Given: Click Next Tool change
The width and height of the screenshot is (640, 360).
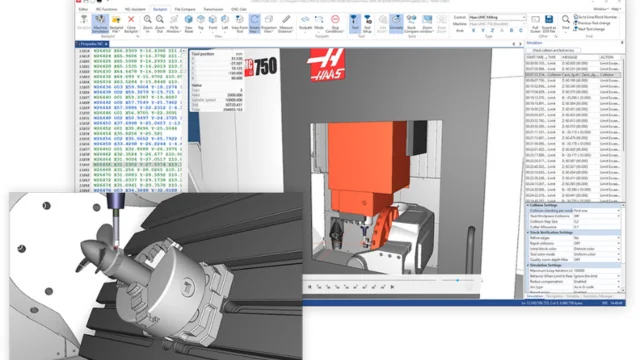Looking at the screenshot, I should [x=591, y=29].
